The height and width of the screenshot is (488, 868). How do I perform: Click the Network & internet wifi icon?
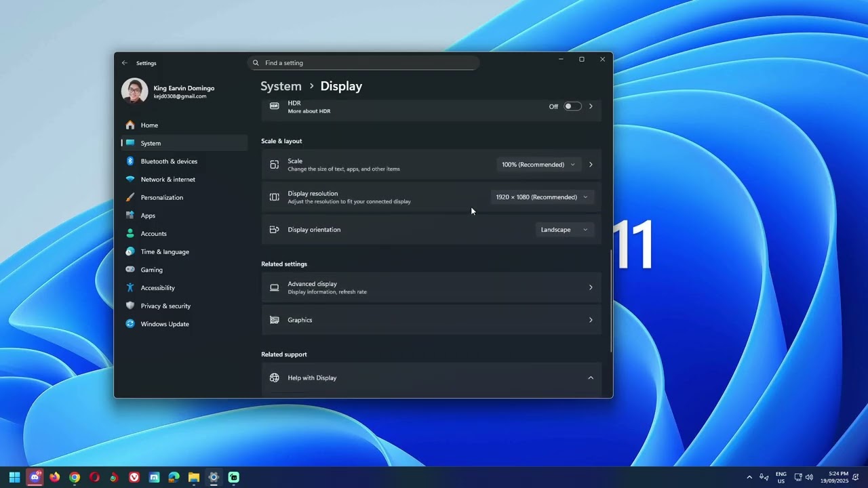click(130, 180)
